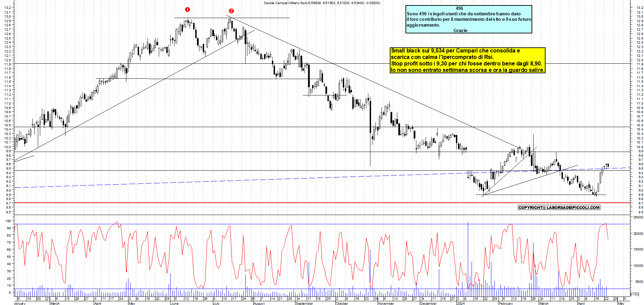Click the chart title 'Davide Campari Milano SpA'

pos(286,3)
